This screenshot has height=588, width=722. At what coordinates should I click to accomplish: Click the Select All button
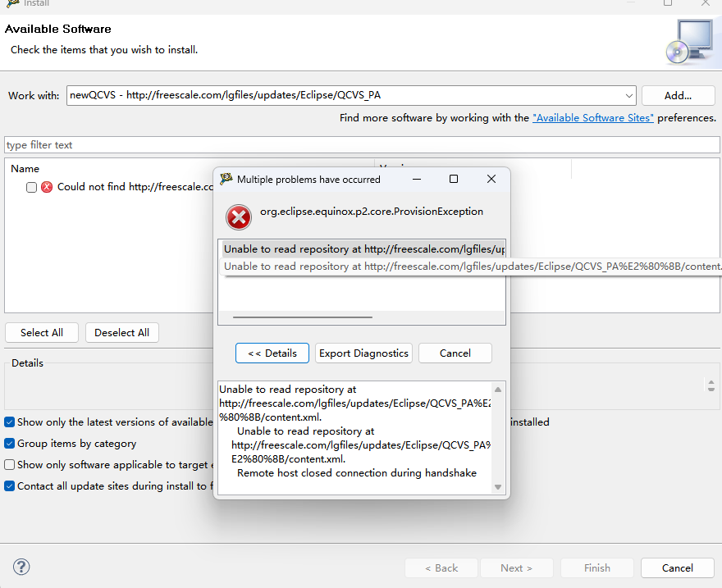(42, 333)
